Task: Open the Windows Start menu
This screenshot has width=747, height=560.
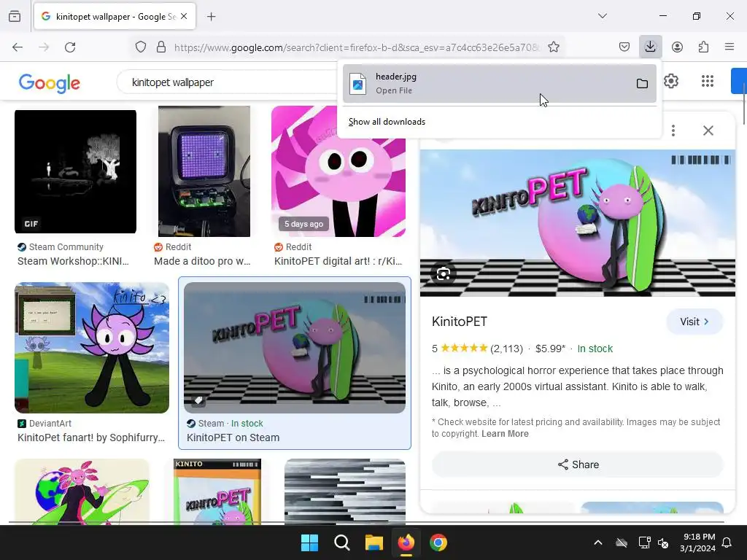Action: coord(309,542)
